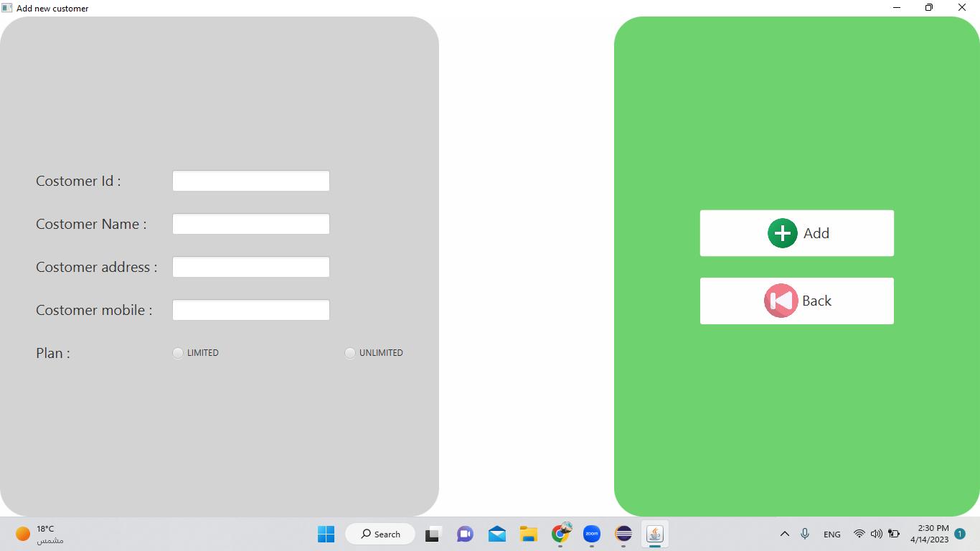Click the 'Plan :' label
The height and width of the screenshot is (551, 980).
(53, 353)
